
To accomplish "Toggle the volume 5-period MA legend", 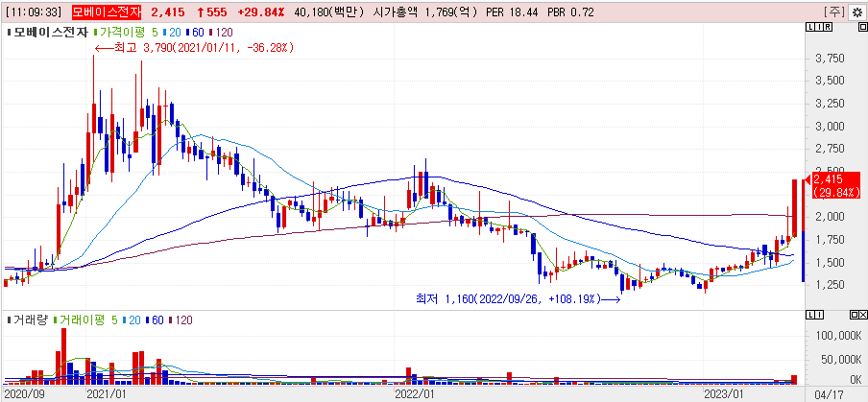I will pyautogui.click(x=114, y=320).
